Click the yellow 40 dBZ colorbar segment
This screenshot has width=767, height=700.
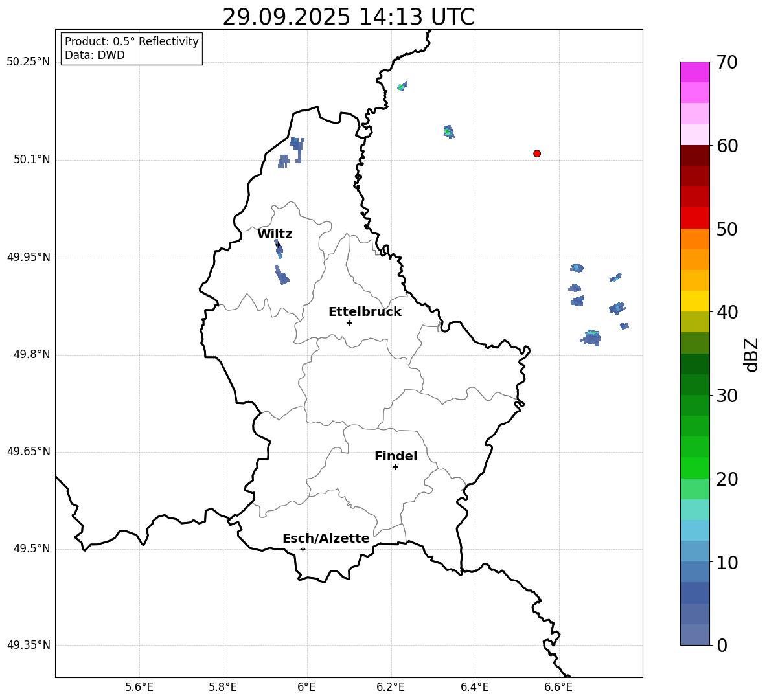click(695, 301)
